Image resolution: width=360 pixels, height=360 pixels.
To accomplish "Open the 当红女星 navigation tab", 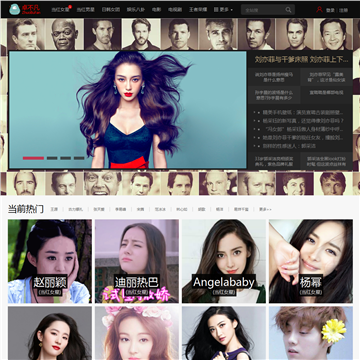I will point(60,10).
